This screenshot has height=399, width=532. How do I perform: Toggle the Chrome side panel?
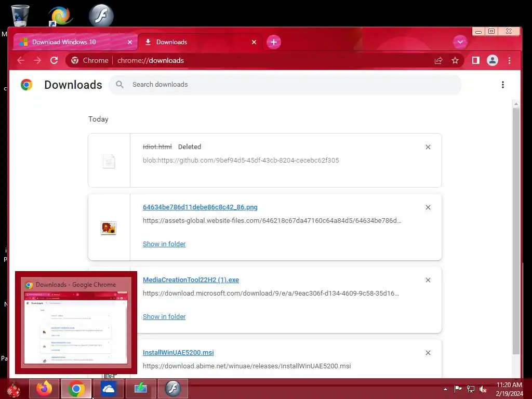tap(476, 60)
